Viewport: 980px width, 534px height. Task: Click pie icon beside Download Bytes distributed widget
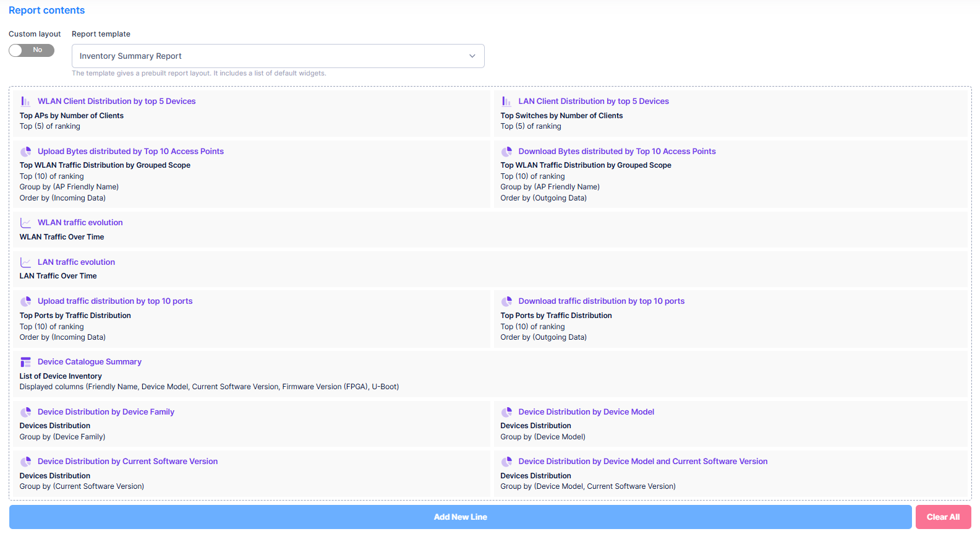506,152
